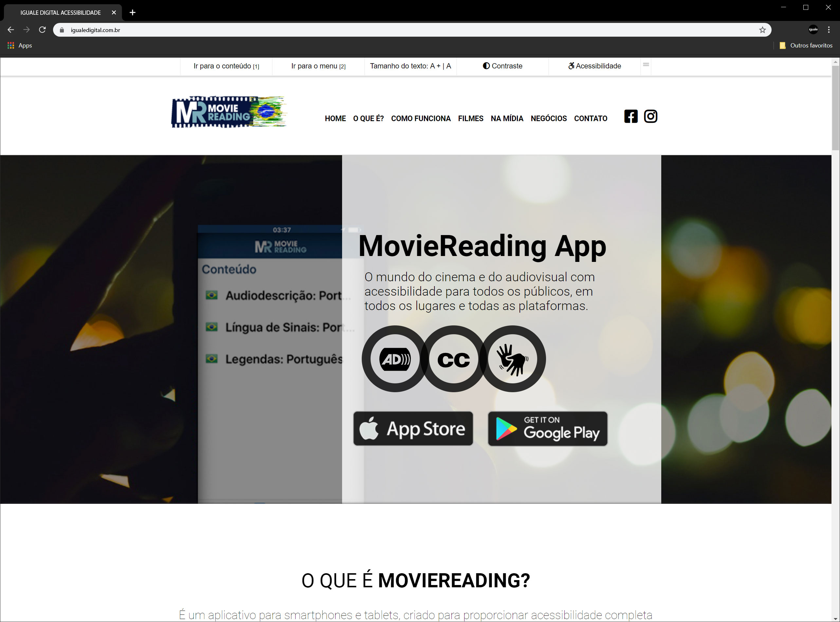
Task: Select the IGUALE DIGITAL ACESSIBILIDADE tab
Action: tap(63, 12)
